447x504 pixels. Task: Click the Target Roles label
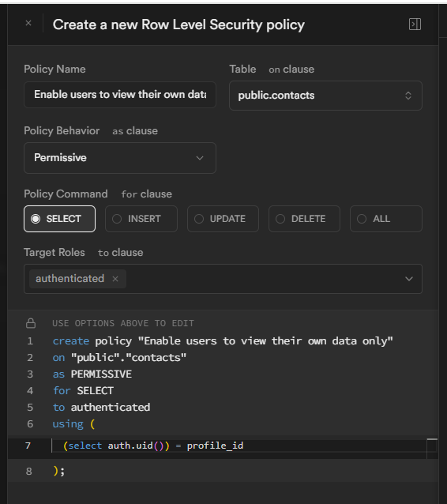point(54,252)
